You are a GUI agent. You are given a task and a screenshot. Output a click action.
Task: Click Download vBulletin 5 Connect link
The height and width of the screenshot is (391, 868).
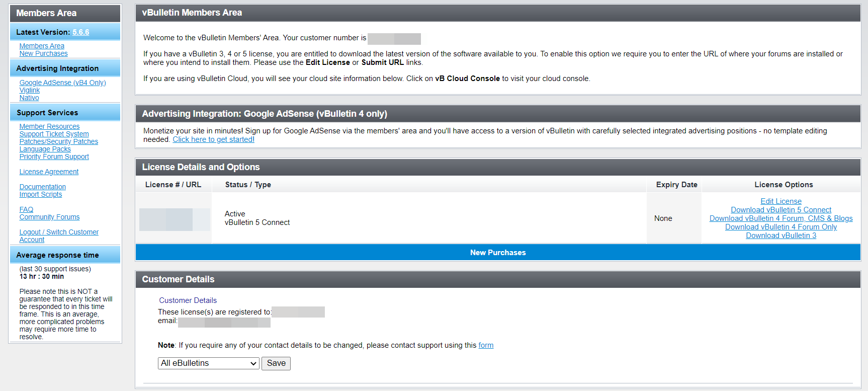coord(781,210)
